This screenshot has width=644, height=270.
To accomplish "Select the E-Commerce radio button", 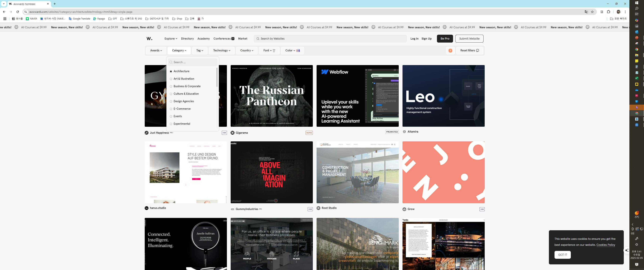I will [x=171, y=109].
